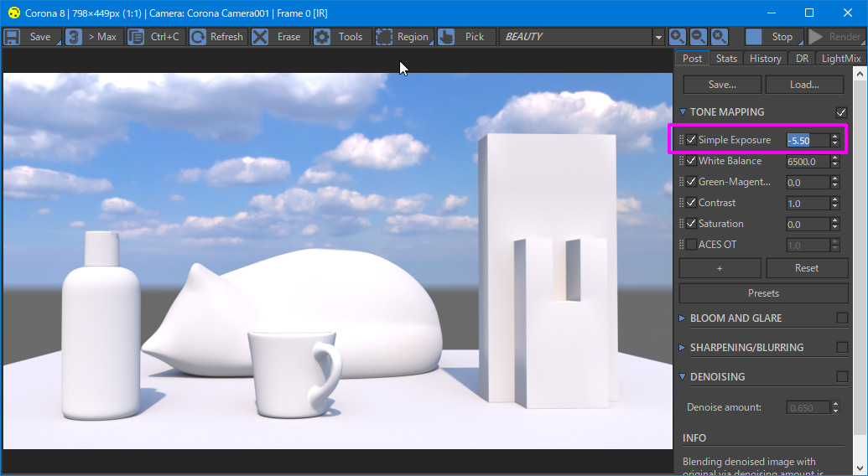Enable the ACES OT checkbox

coord(691,245)
